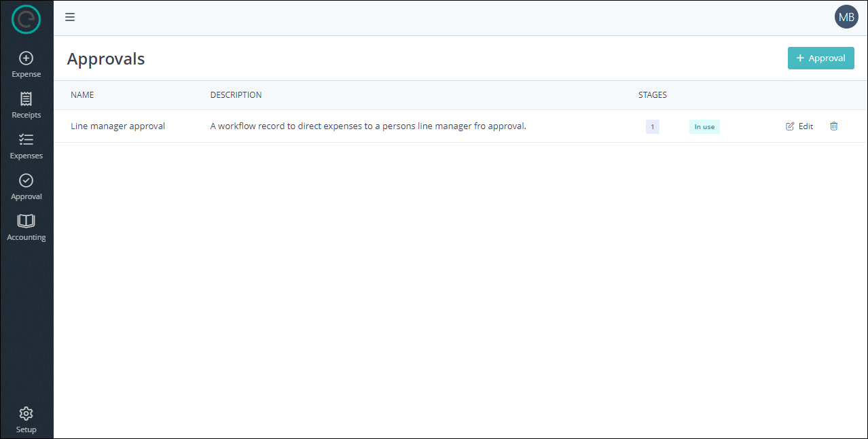868x439 pixels.
Task: Open Accounting in the sidebar
Action: [26, 228]
